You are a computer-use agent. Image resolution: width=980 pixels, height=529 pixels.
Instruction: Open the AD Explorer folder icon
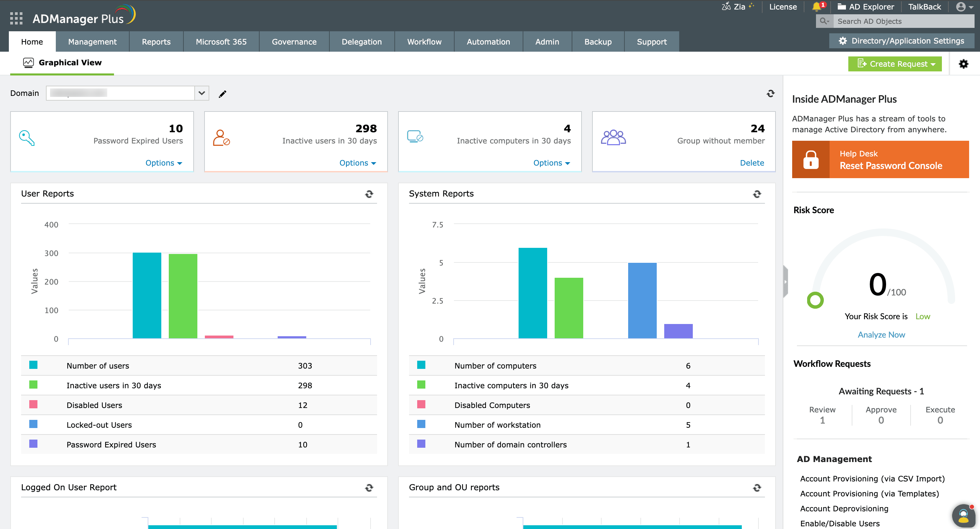pos(842,7)
